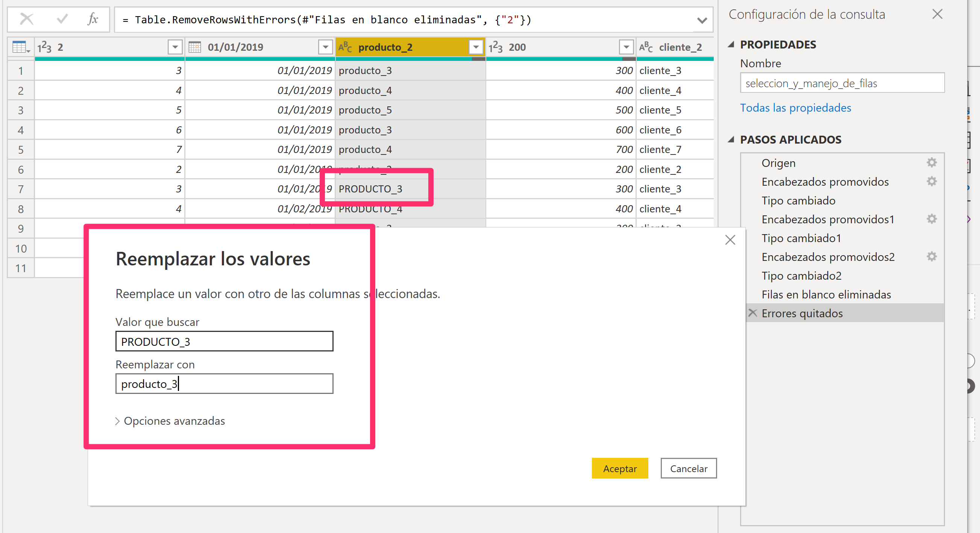Select row number 1 header

21,71
